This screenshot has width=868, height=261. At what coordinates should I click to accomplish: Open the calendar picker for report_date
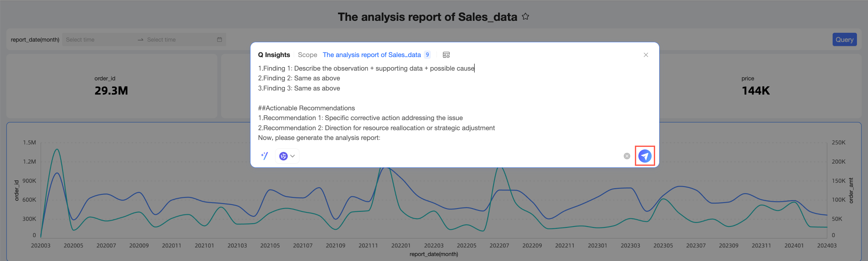point(219,39)
